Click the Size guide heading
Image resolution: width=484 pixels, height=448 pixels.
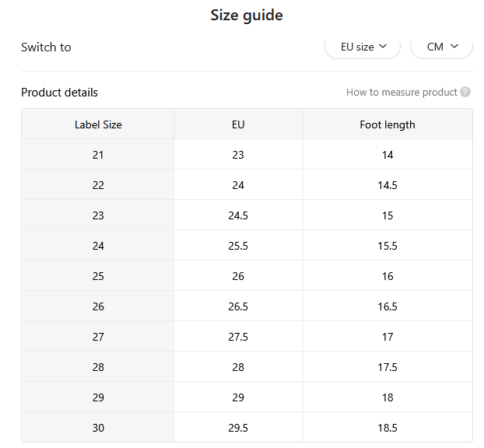(x=247, y=15)
